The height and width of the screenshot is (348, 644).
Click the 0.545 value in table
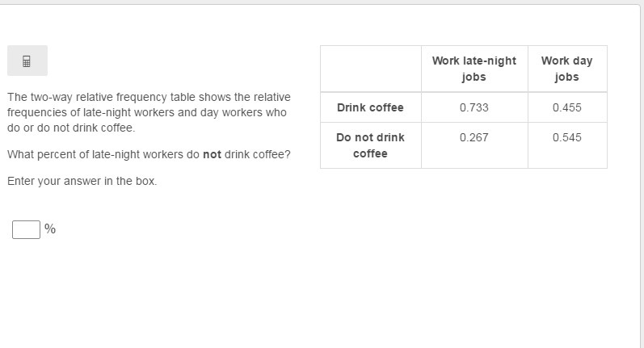[x=566, y=137]
